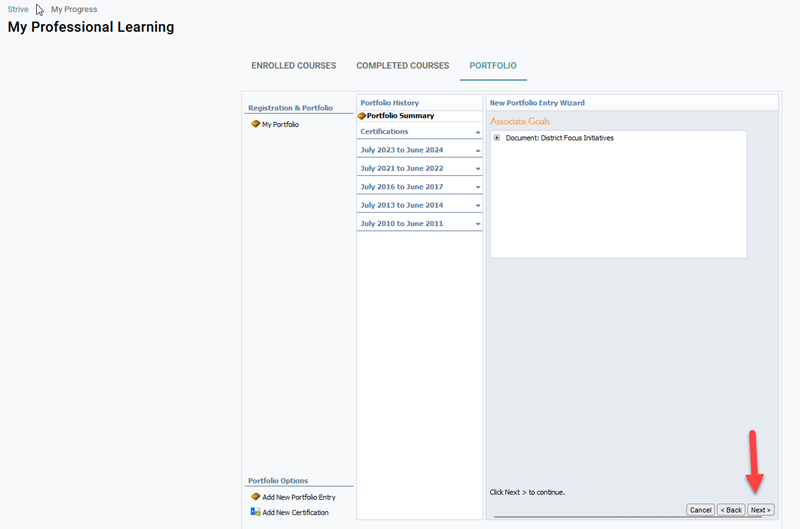The image size is (800, 529).
Task: Collapse the July 2023 to June 2024 arrow
Action: (x=478, y=151)
